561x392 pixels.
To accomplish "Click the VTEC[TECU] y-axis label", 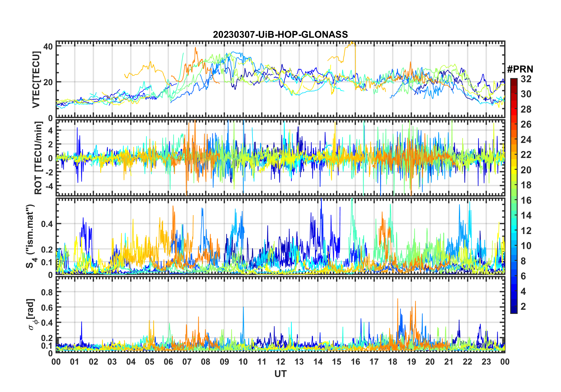I will (x=36, y=80).
